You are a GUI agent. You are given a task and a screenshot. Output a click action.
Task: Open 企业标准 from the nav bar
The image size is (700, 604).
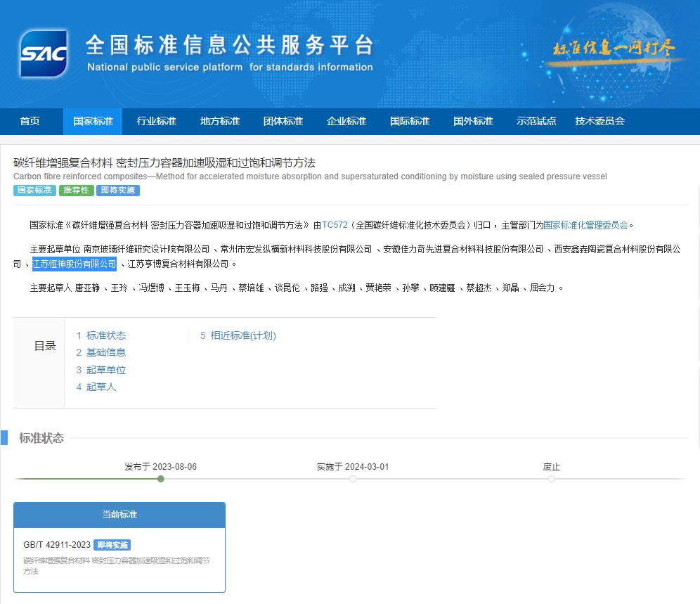pyautogui.click(x=346, y=121)
